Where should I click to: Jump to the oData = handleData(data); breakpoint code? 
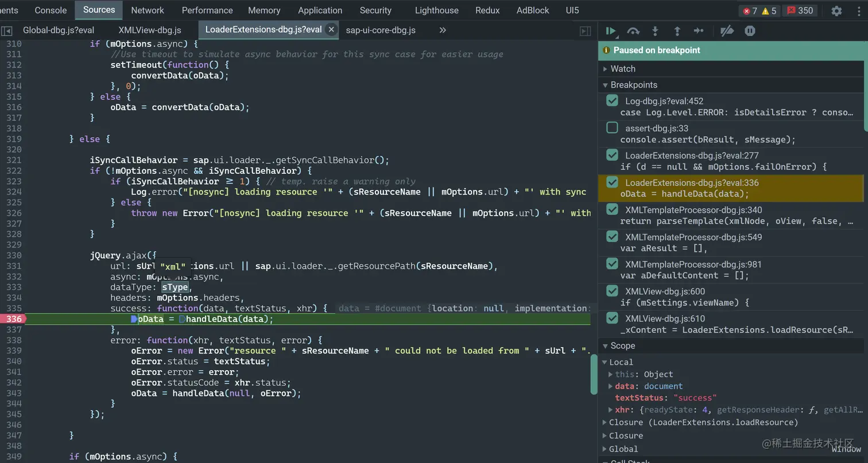pyautogui.click(x=684, y=194)
